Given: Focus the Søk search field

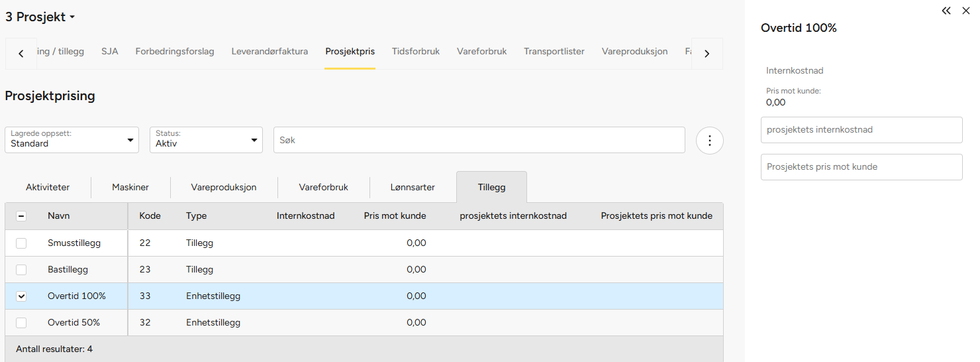Looking at the screenshot, I should click(479, 141).
